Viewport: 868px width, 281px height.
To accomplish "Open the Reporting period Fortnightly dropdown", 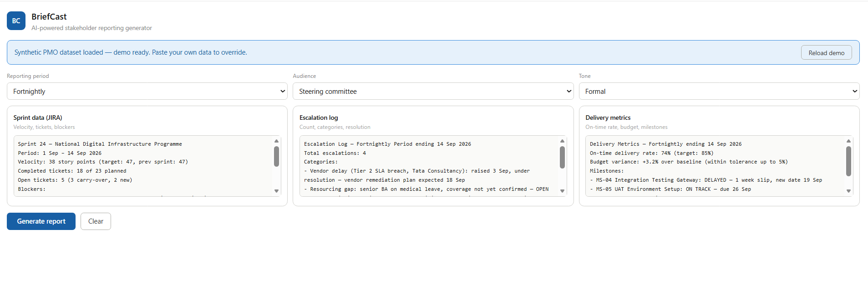I will point(147,91).
